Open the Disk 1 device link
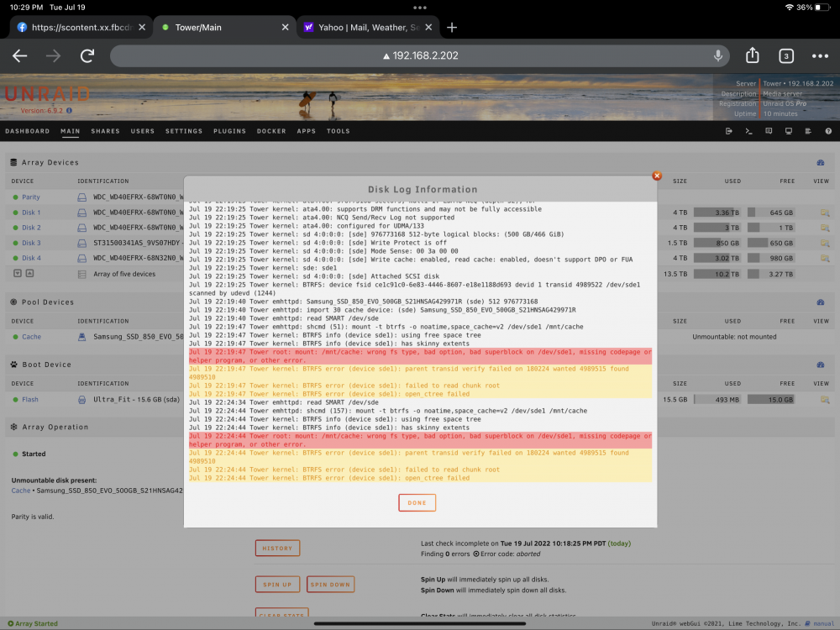Viewport: 840px width, 630px height. (31, 213)
